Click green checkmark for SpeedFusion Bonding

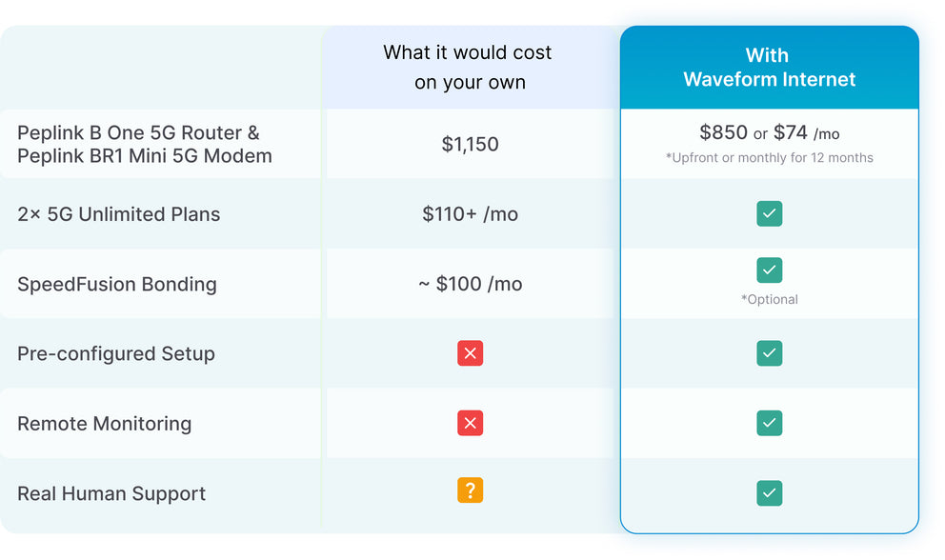769,270
